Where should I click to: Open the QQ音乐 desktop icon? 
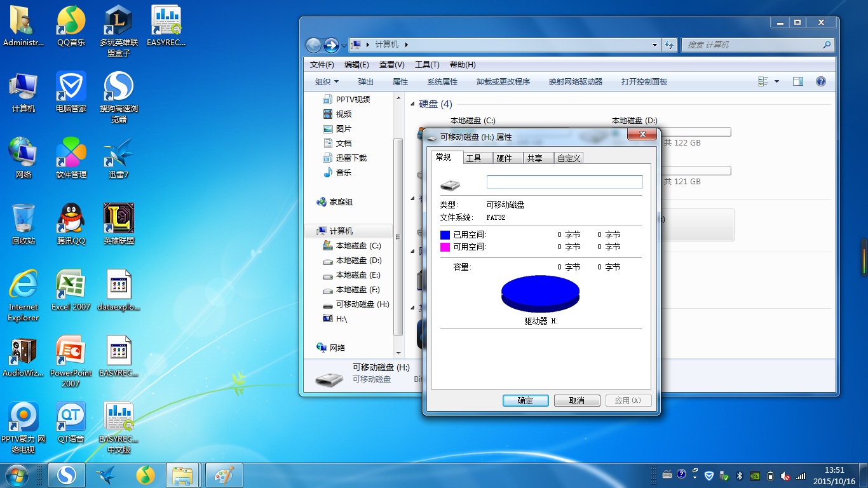71,22
